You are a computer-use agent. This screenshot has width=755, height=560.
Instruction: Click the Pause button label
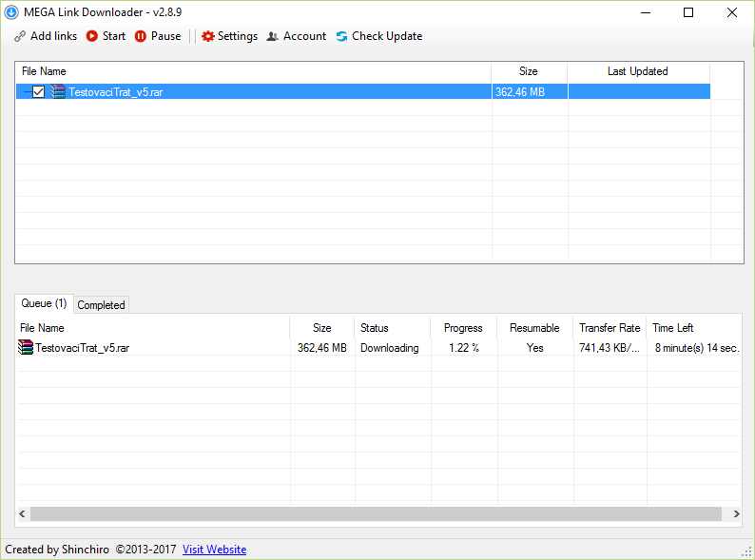(166, 36)
